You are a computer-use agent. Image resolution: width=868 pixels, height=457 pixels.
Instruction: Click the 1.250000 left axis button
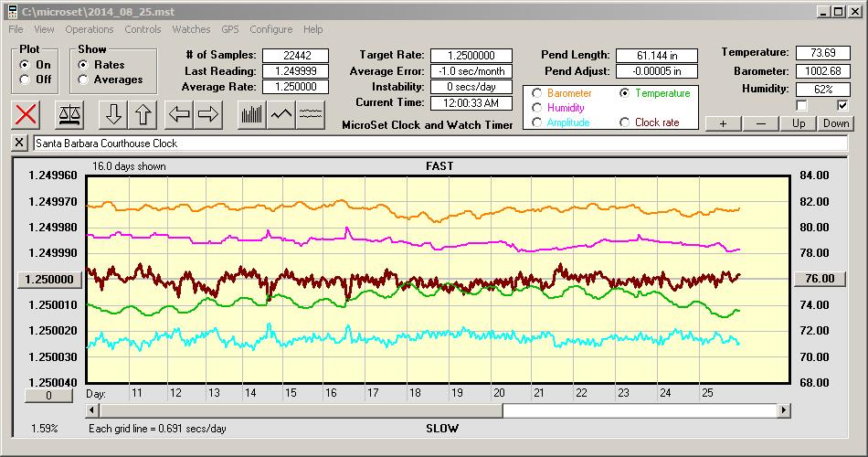49,279
